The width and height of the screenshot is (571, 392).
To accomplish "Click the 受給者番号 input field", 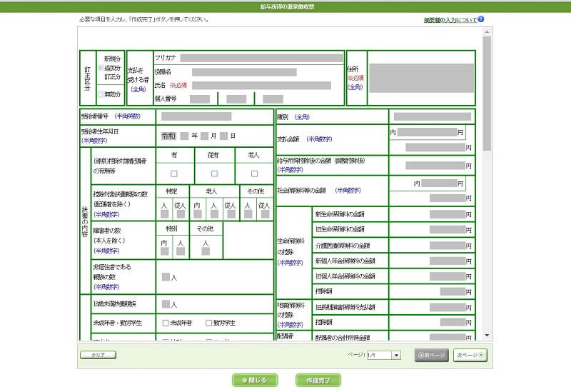I will (196, 116).
